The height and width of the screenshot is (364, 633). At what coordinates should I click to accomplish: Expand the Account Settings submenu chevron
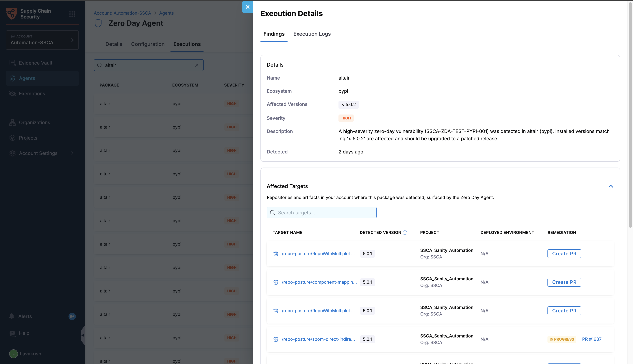tap(72, 153)
